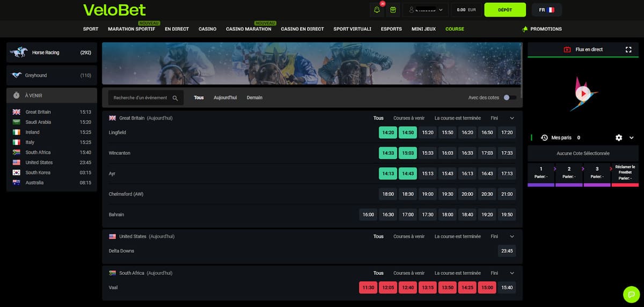Filter United States by Fini
Viewport: 644px width, 307px height.
point(494,237)
